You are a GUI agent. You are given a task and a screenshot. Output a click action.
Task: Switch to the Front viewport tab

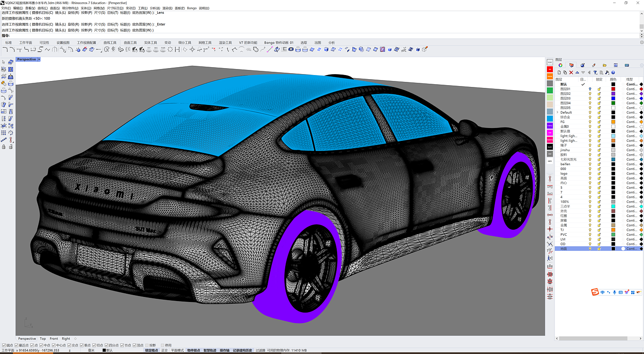(x=54, y=339)
